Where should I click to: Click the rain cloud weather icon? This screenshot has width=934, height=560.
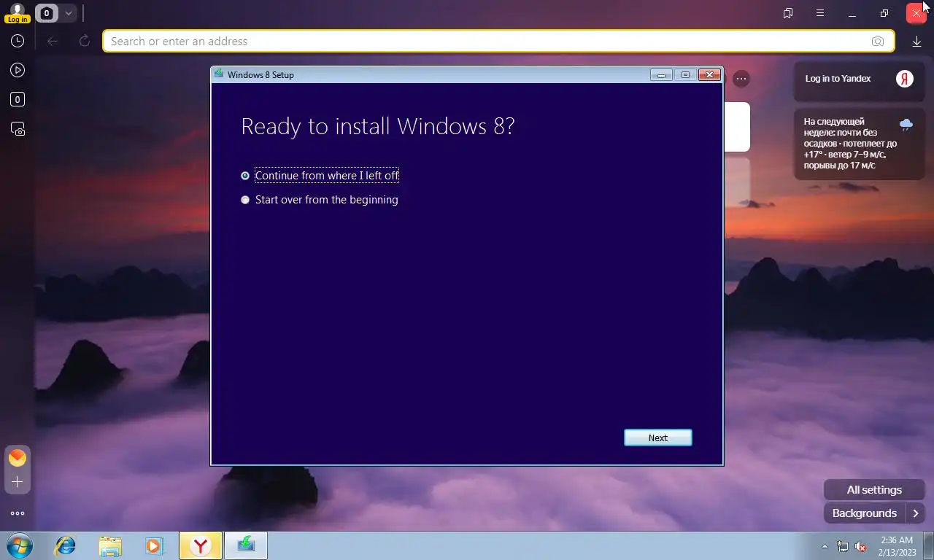click(906, 125)
